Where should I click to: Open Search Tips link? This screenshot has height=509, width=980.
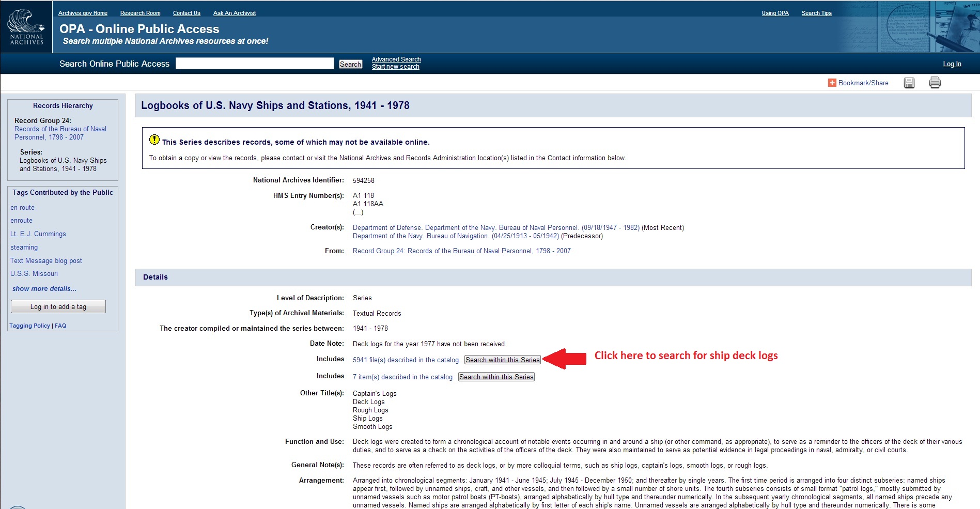(x=816, y=13)
